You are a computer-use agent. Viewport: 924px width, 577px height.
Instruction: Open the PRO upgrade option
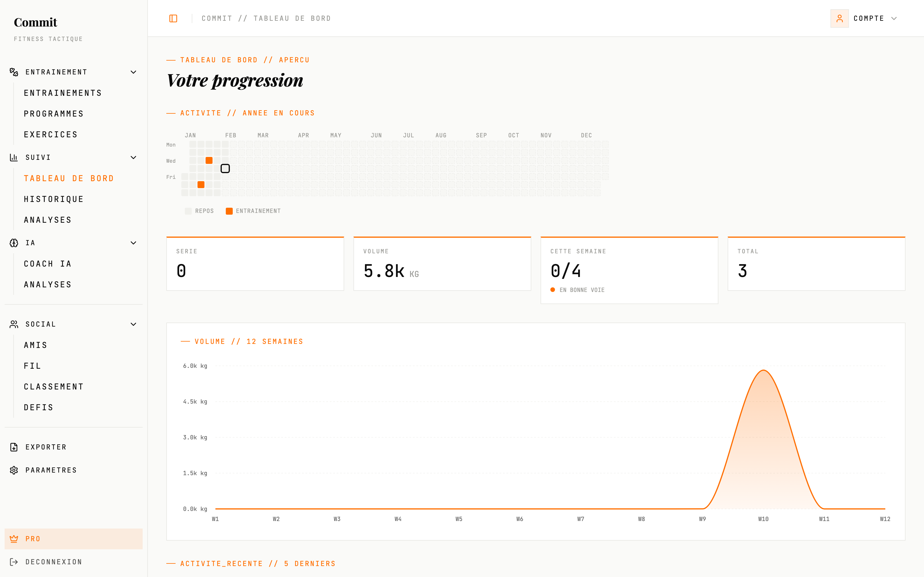[x=33, y=538]
